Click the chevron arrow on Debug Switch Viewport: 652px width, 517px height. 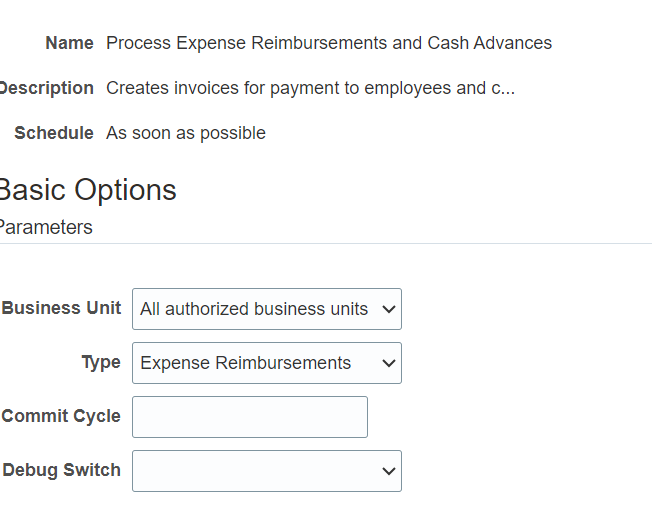[x=389, y=471]
